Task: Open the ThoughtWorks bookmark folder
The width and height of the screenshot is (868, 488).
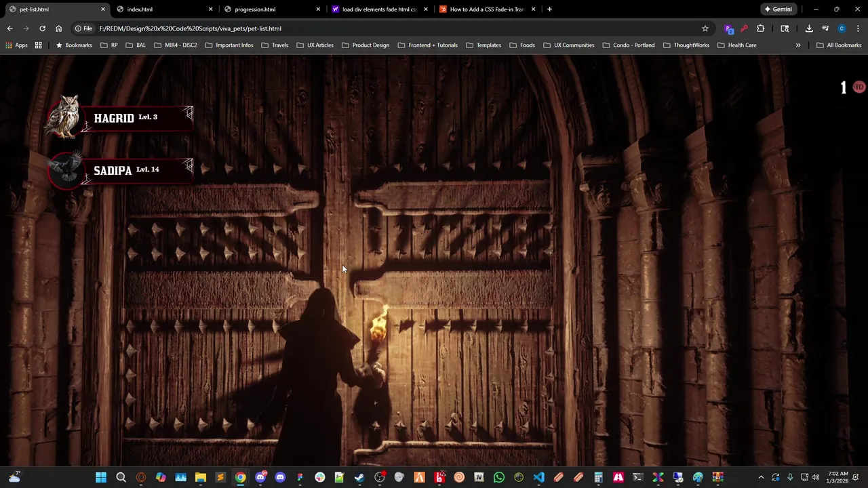Action: click(x=686, y=45)
